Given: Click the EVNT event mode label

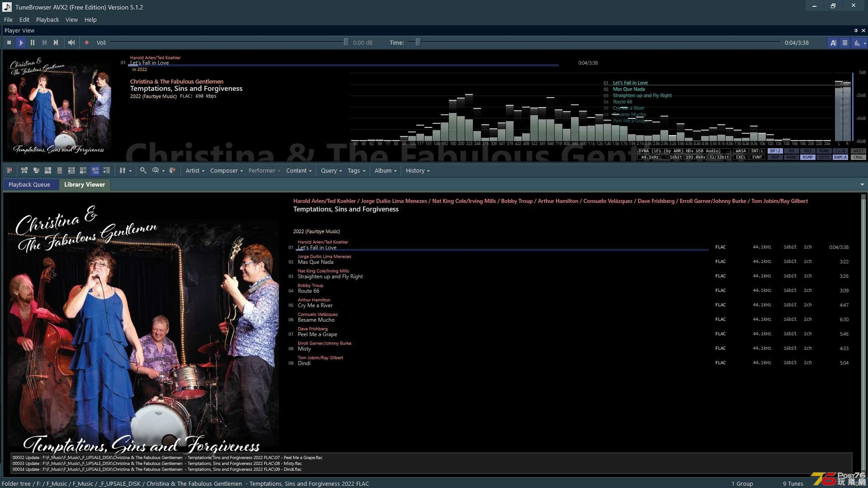Looking at the screenshot, I should (757, 157).
